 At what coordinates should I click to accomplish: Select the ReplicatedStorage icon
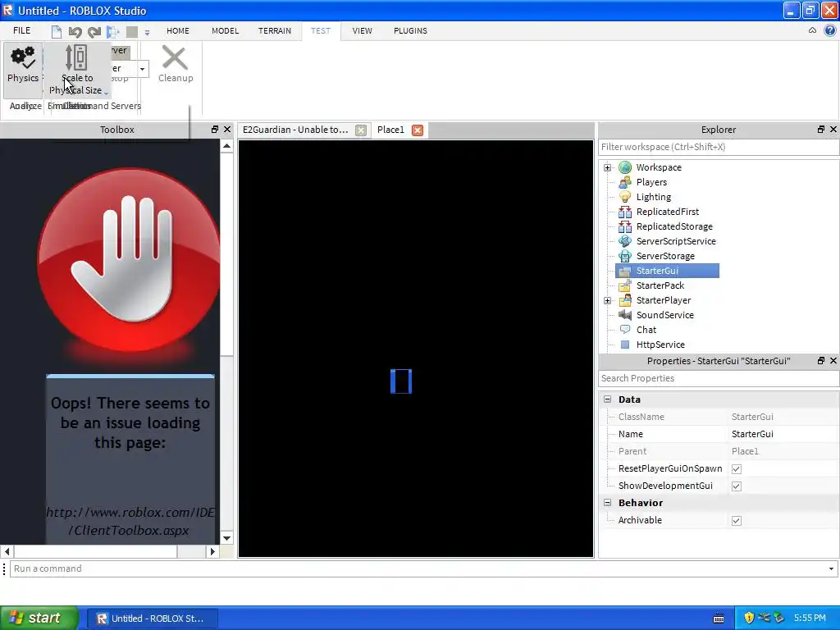(624, 226)
